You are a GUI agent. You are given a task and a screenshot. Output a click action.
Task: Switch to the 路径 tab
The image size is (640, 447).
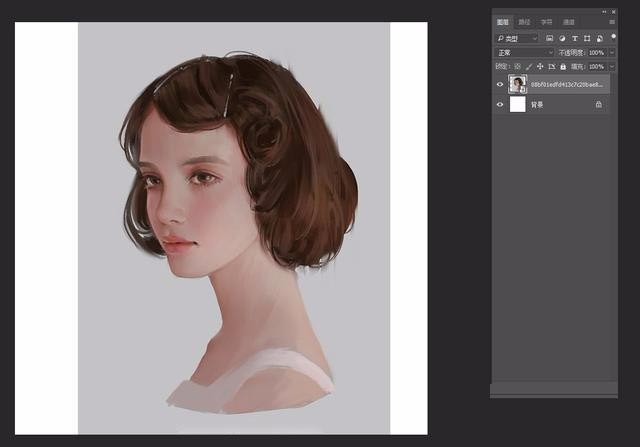point(524,21)
